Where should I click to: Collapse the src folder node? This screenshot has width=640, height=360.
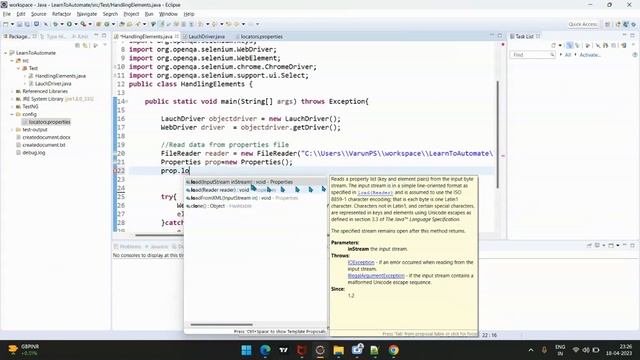12,61
